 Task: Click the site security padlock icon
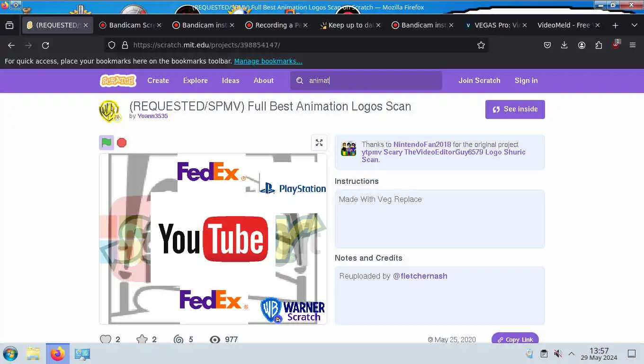tap(125, 45)
